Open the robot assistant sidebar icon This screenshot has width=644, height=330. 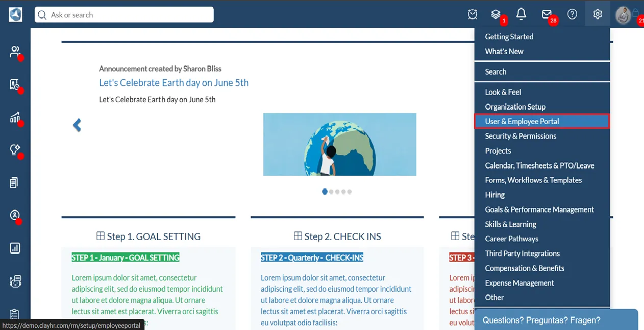pyautogui.click(x=15, y=281)
